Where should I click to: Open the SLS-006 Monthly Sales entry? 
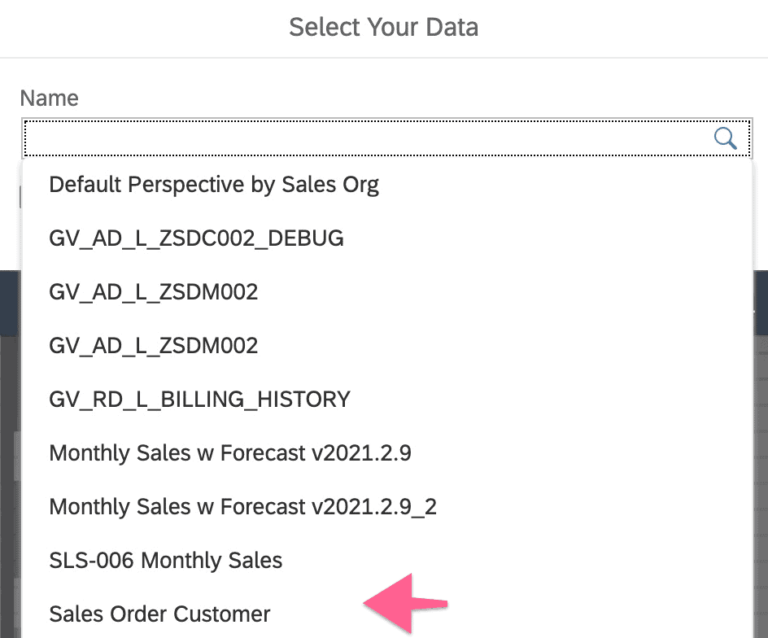point(166,560)
